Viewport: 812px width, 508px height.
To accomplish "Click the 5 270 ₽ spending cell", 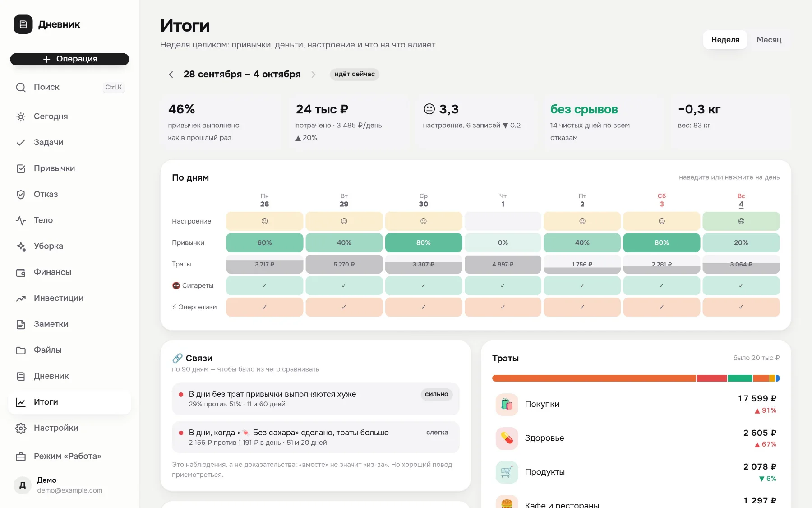I will coord(344,264).
